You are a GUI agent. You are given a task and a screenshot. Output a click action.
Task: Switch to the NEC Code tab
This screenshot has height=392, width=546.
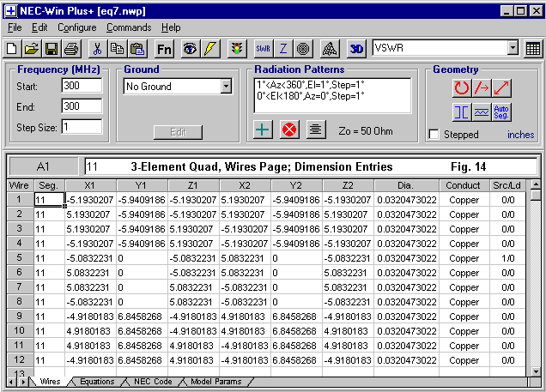153,382
